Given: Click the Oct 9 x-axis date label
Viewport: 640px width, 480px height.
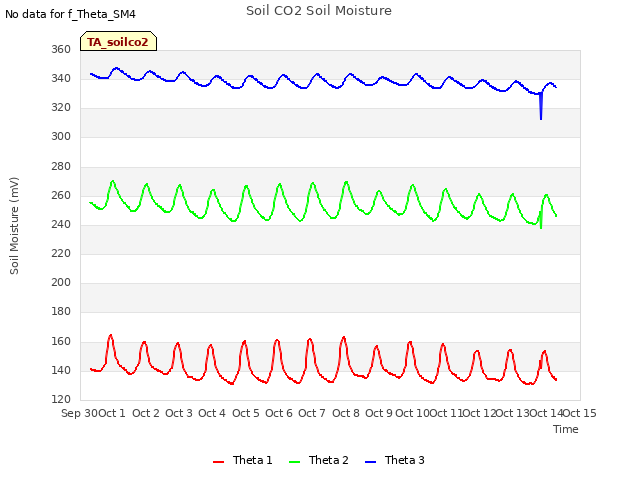Looking at the screenshot, I should click(379, 413).
